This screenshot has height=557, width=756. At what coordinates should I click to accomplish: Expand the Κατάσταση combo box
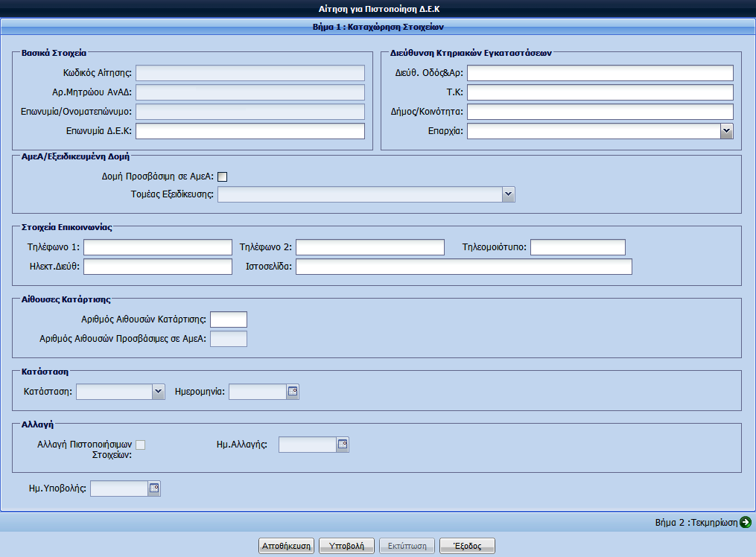(x=158, y=392)
